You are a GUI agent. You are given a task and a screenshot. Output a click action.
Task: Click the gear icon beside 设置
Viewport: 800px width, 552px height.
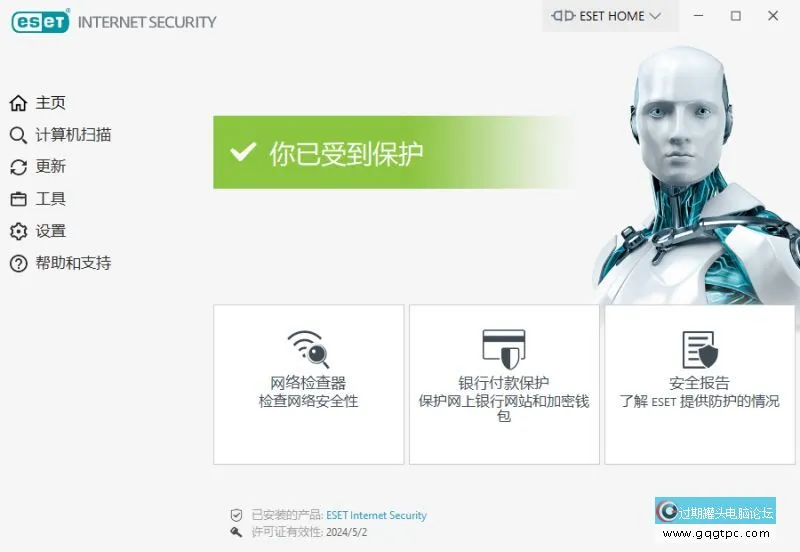coord(18,231)
